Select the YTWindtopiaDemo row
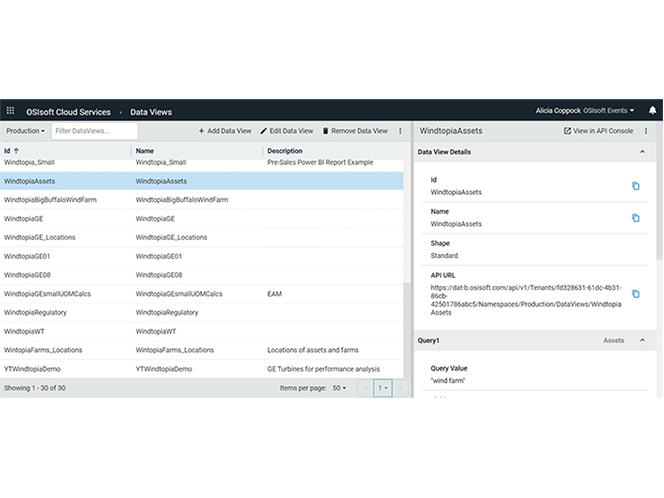 pyautogui.click(x=202, y=369)
